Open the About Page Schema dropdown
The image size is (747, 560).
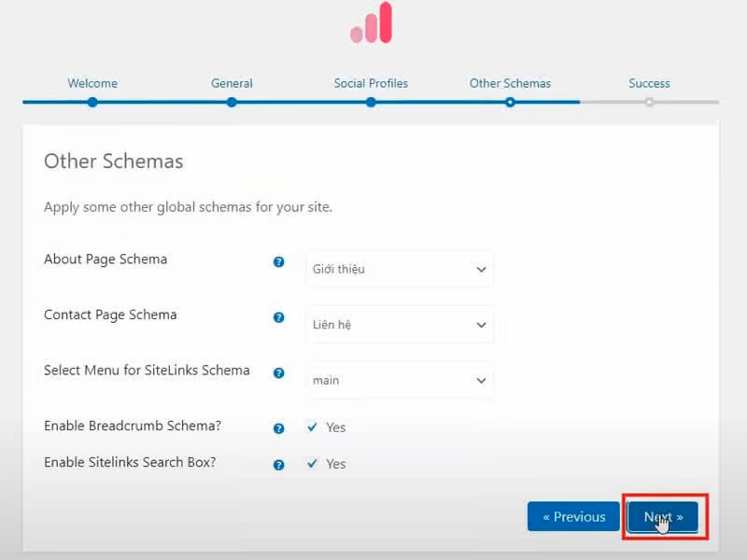[400, 269]
